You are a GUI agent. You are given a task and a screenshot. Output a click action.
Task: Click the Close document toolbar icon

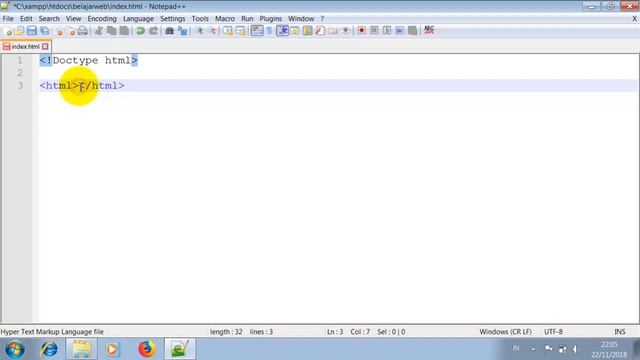click(x=58, y=31)
